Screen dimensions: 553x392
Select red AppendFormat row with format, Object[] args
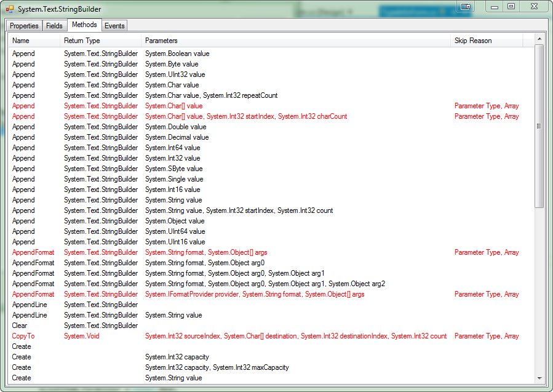click(x=271, y=253)
